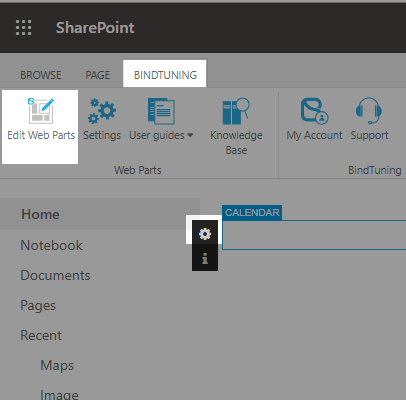This screenshot has width=406, height=400.
Task: Navigate to Pages in the sidebar
Action: (38, 305)
